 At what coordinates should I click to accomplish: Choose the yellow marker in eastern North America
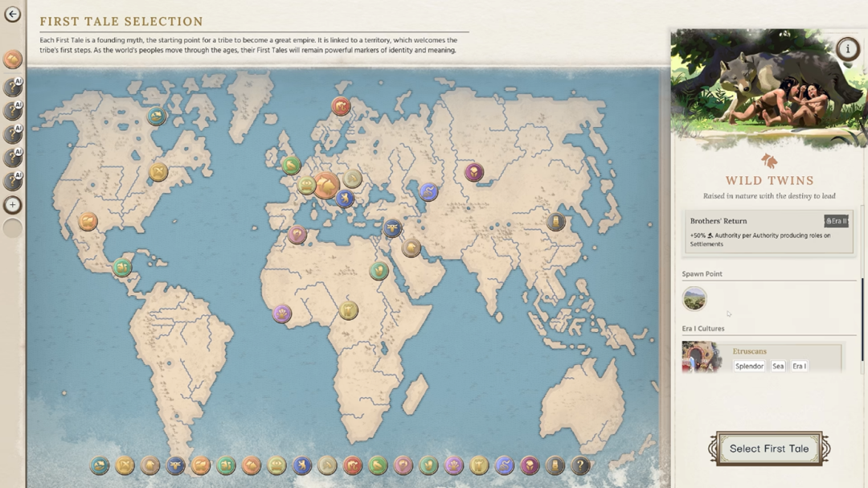click(x=158, y=172)
